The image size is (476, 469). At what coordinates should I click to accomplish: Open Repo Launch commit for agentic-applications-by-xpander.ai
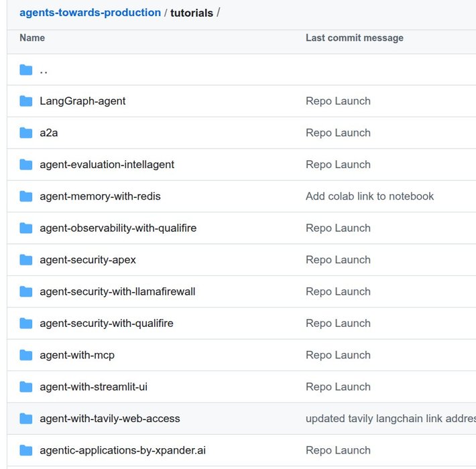[338, 450]
